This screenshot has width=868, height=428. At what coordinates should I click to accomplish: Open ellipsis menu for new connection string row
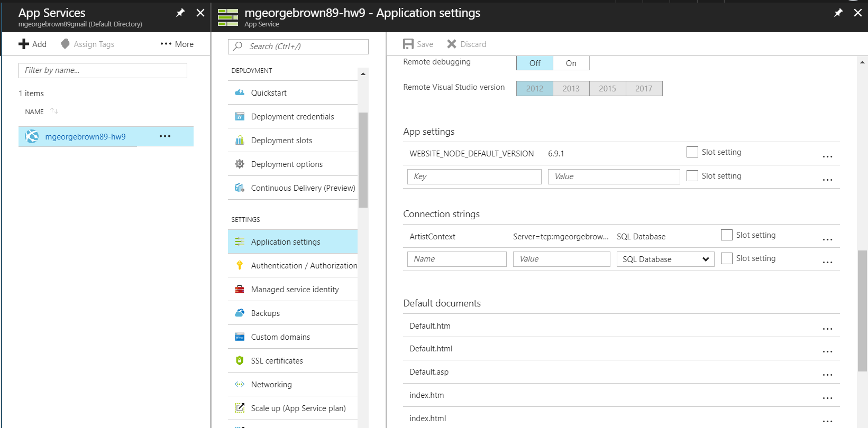(x=827, y=262)
